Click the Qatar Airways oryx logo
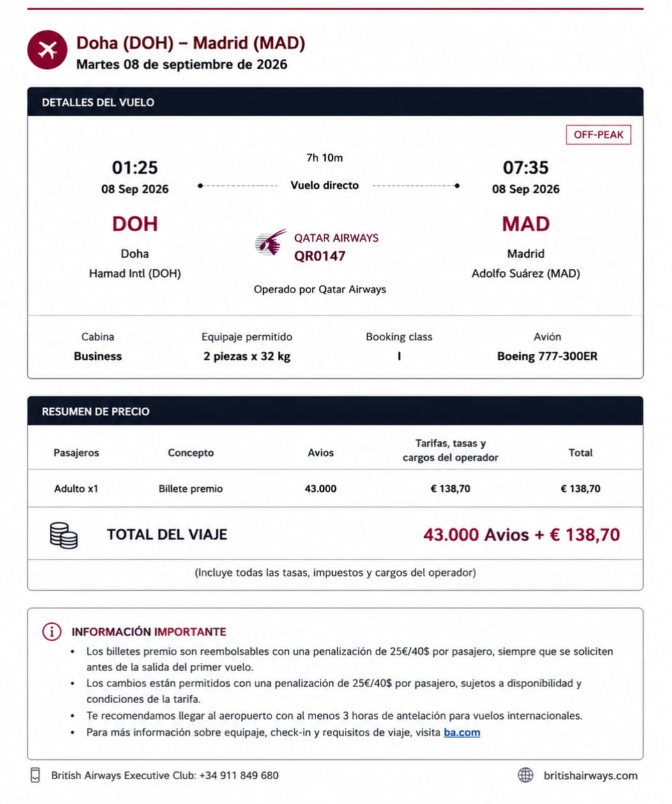 click(270, 243)
